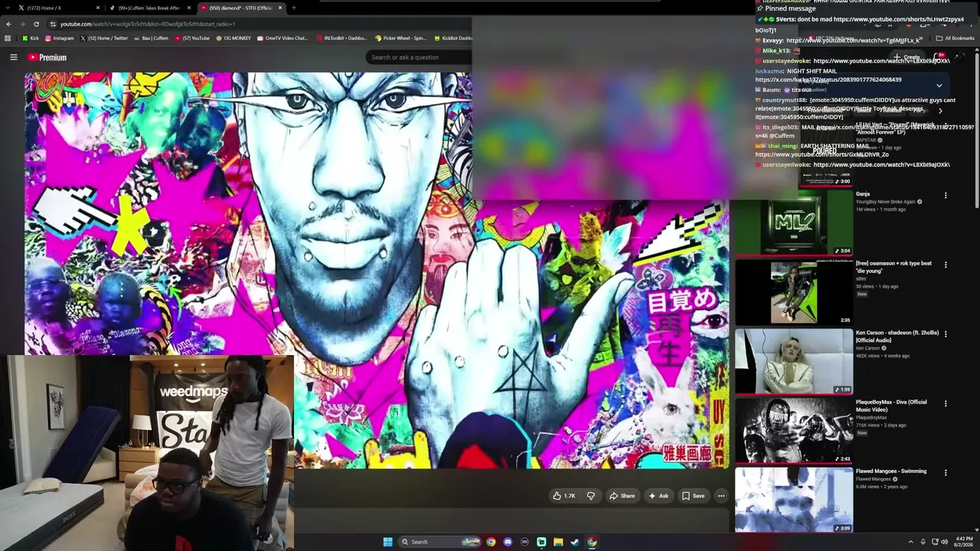Screen dimensions: 980x551
Task: Close the 'Cuffem Takes Break After' tab
Action: pos(189,8)
